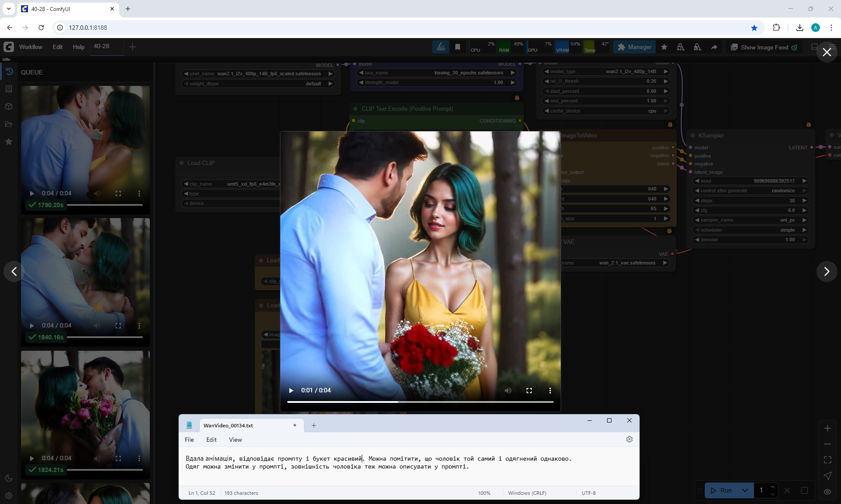Open workflows folder in sidebar
The image size is (841, 504).
click(9, 124)
